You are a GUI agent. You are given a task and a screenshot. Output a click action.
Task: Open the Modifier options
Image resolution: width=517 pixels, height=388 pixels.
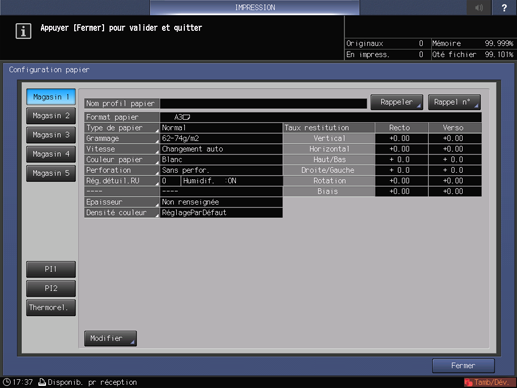pos(110,338)
